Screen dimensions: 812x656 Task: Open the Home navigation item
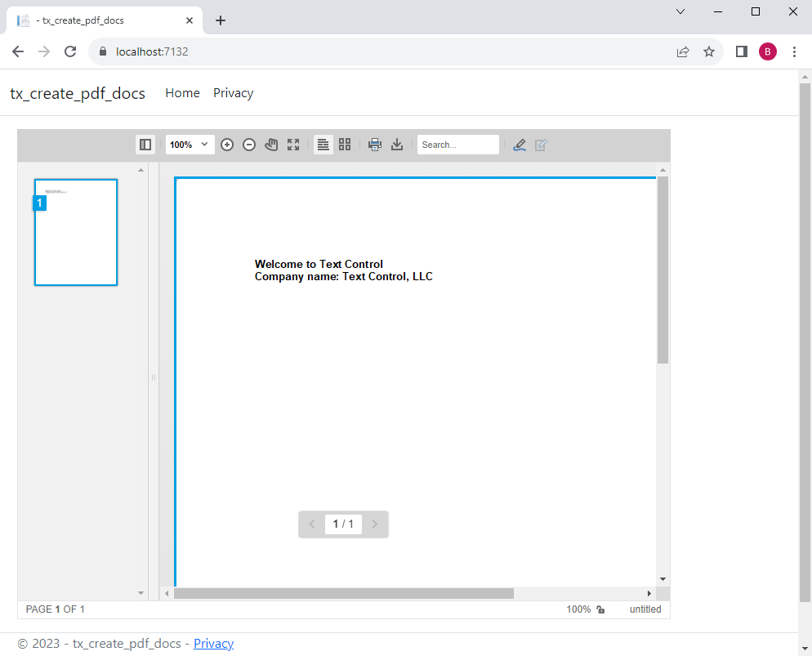click(x=181, y=92)
